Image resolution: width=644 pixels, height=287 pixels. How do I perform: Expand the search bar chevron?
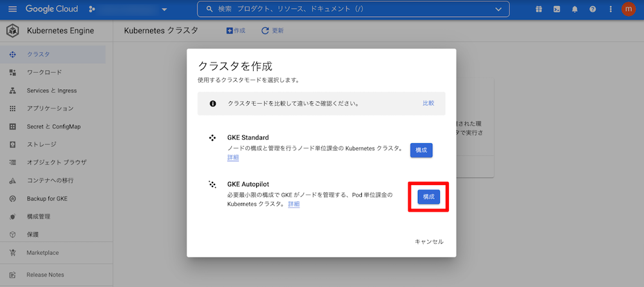coord(498,8)
